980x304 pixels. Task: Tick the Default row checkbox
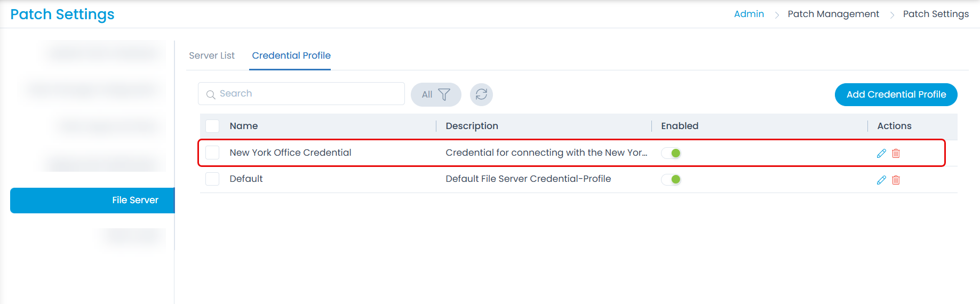coord(212,179)
